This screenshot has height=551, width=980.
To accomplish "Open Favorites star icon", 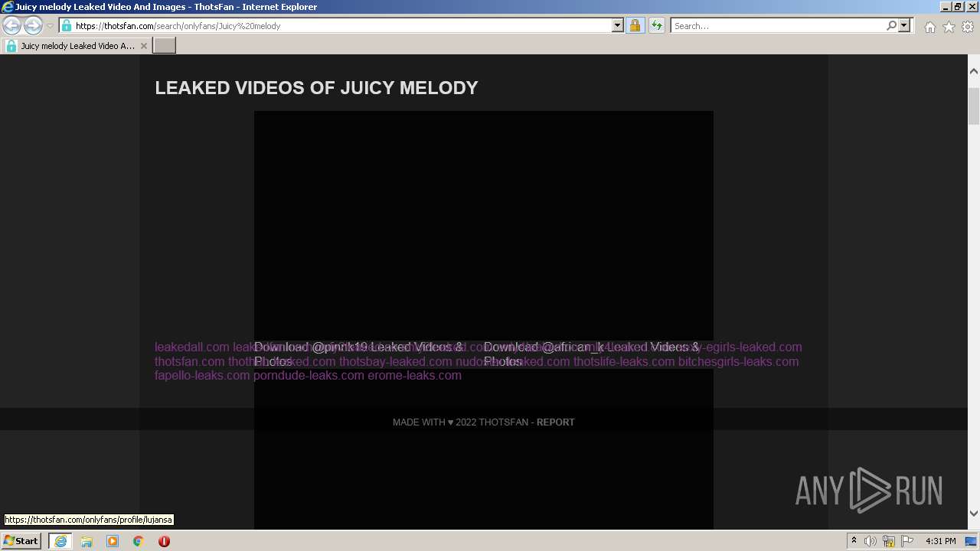I will [949, 27].
